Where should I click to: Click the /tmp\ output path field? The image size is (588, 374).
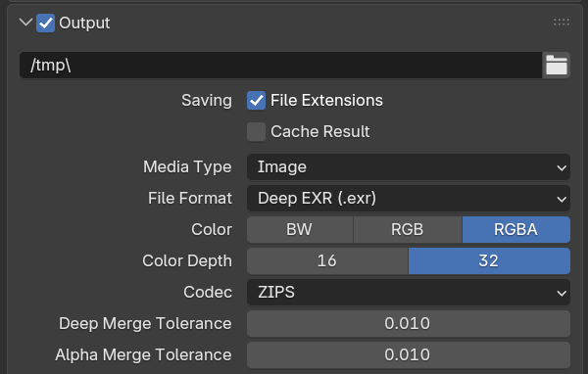(x=280, y=66)
